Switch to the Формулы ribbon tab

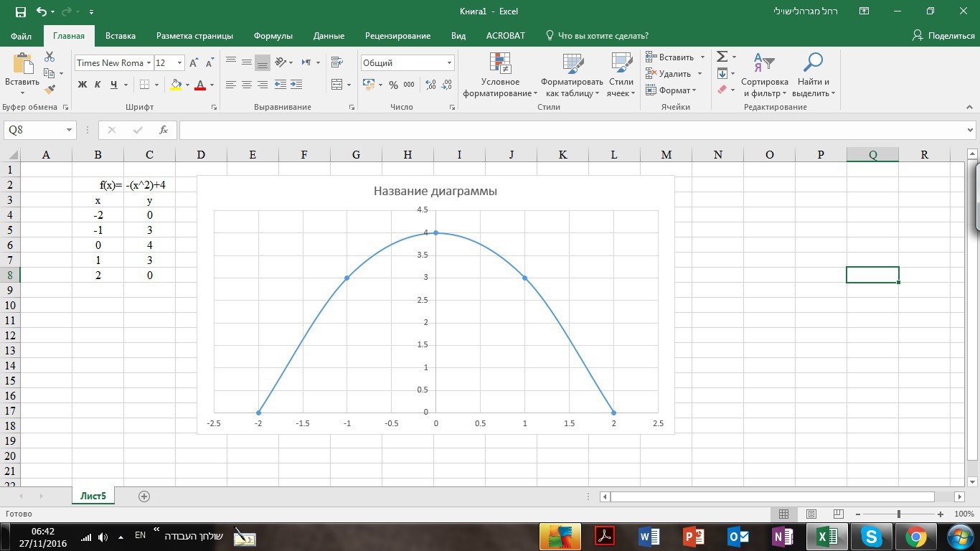pyautogui.click(x=273, y=36)
